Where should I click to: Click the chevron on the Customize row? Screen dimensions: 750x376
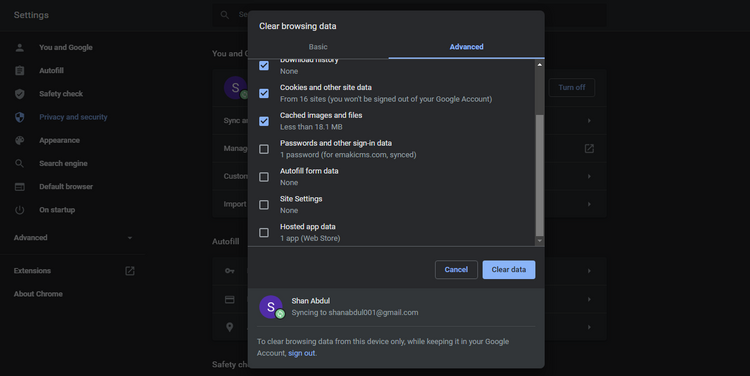(589, 177)
